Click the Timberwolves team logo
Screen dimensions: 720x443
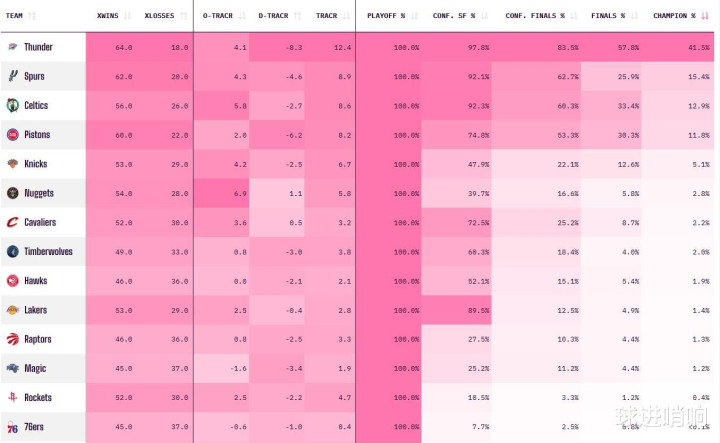pos(12,252)
